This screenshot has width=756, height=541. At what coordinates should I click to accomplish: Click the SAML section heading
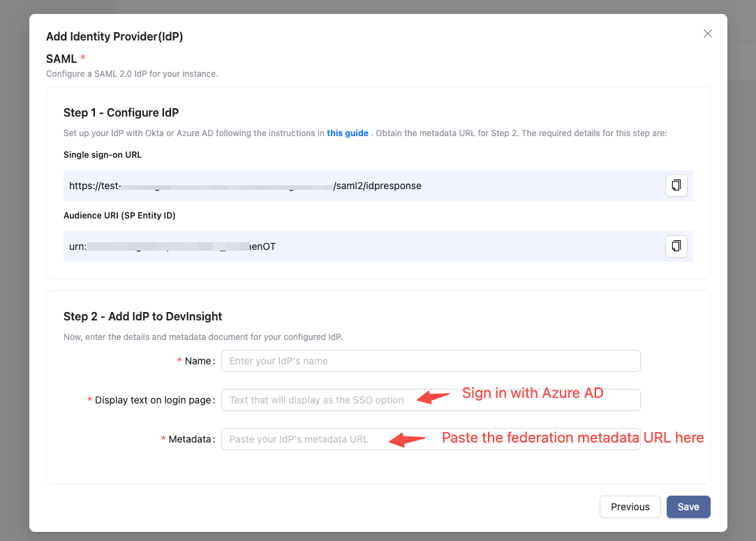[61, 59]
